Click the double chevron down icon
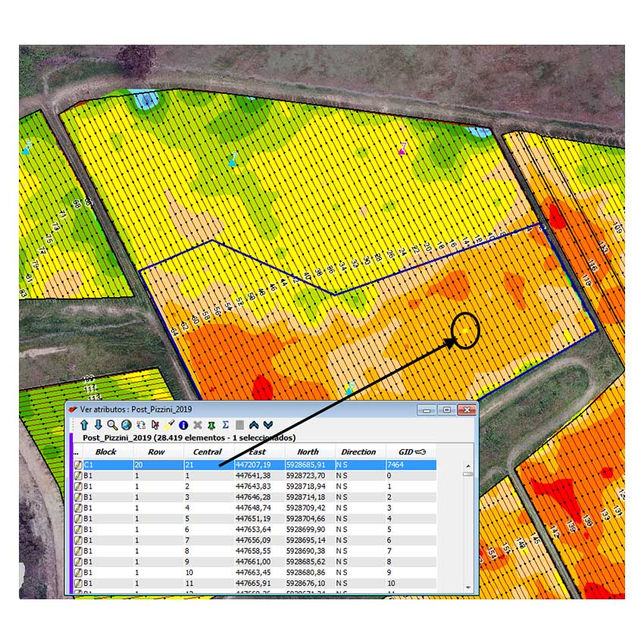Screen dimensions: 644x644 (267, 425)
